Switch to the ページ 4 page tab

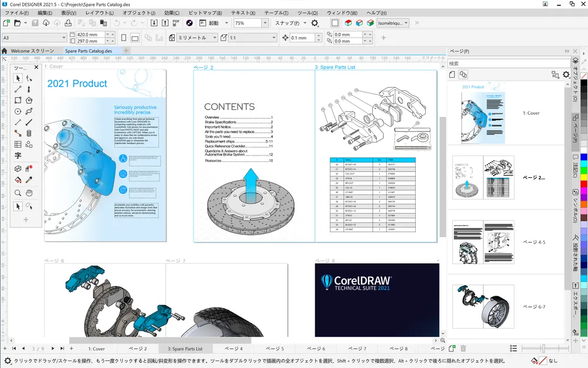(x=233, y=349)
